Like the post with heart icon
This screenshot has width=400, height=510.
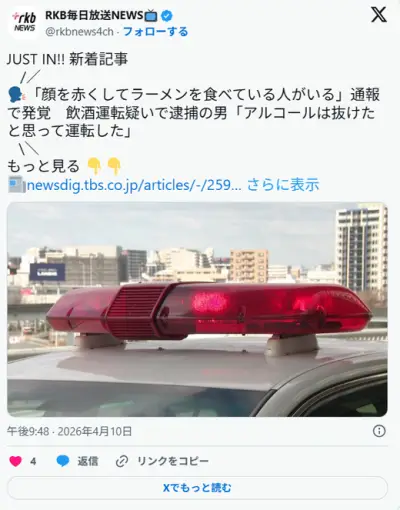[x=15, y=461]
